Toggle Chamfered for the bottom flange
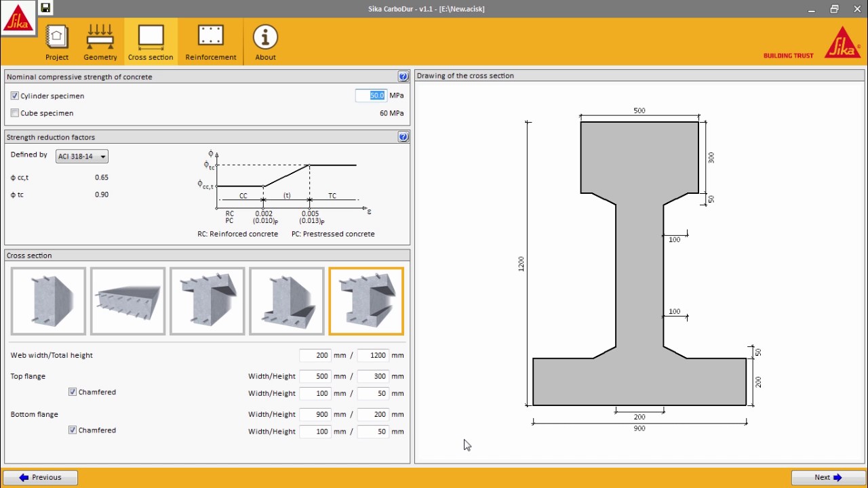 pyautogui.click(x=73, y=430)
